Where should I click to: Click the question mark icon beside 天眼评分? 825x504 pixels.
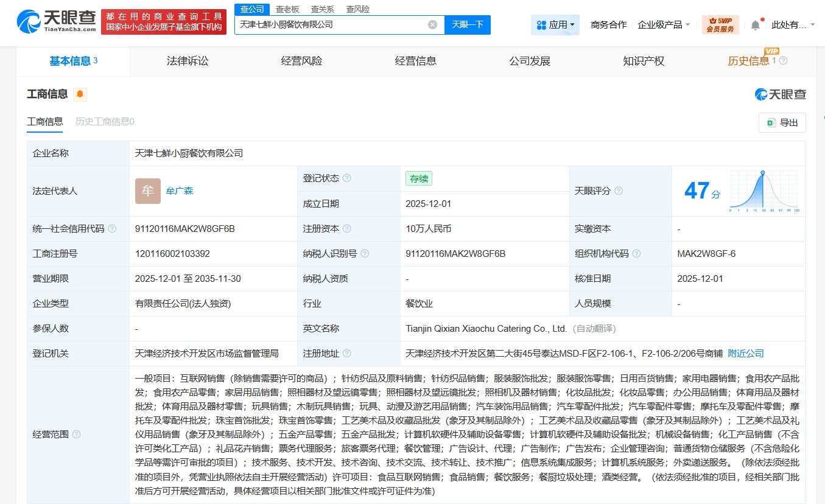[x=619, y=191]
